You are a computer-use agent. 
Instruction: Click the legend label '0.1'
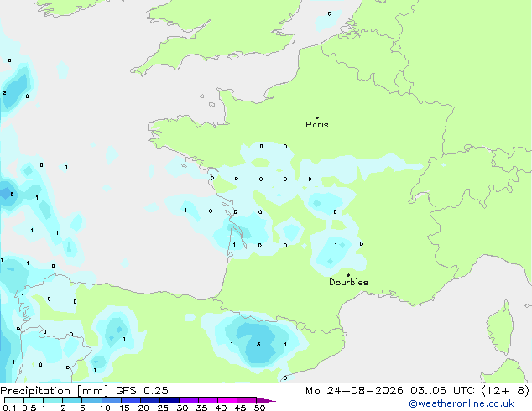9,408
